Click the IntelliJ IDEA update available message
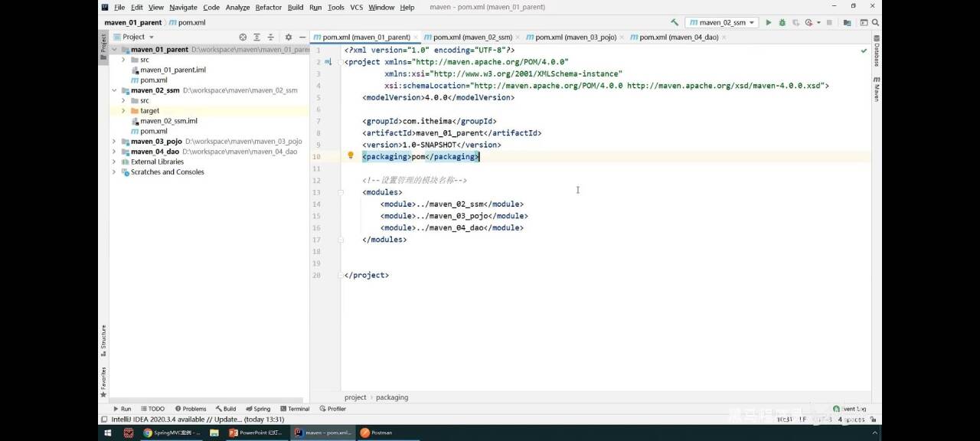This screenshot has width=980, height=441. tap(198, 420)
